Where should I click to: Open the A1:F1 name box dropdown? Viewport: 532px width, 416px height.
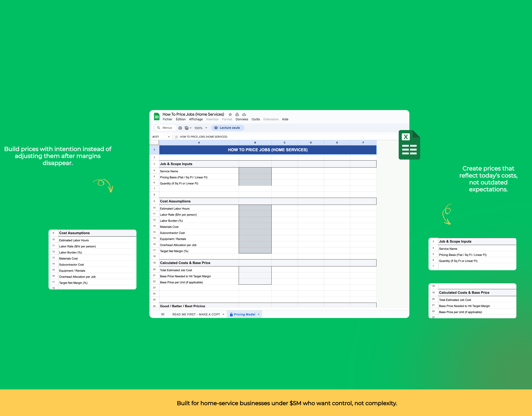(169, 137)
